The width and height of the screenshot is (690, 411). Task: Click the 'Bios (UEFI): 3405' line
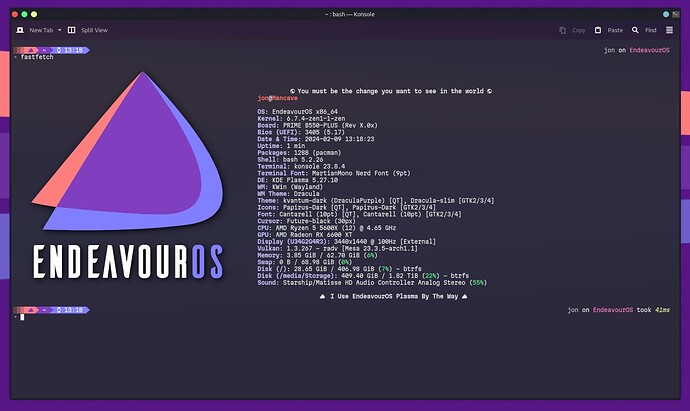point(301,132)
